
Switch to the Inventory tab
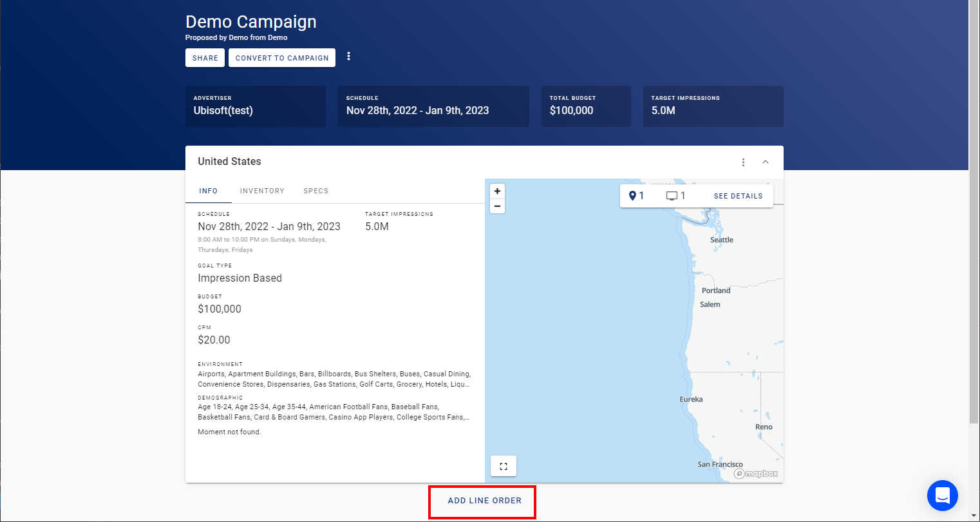click(262, 191)
